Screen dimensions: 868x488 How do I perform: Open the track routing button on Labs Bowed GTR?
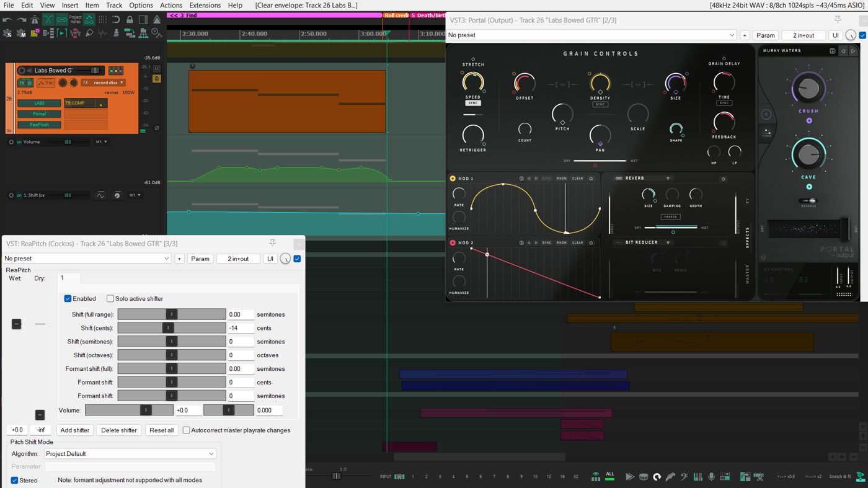point(116,71)
